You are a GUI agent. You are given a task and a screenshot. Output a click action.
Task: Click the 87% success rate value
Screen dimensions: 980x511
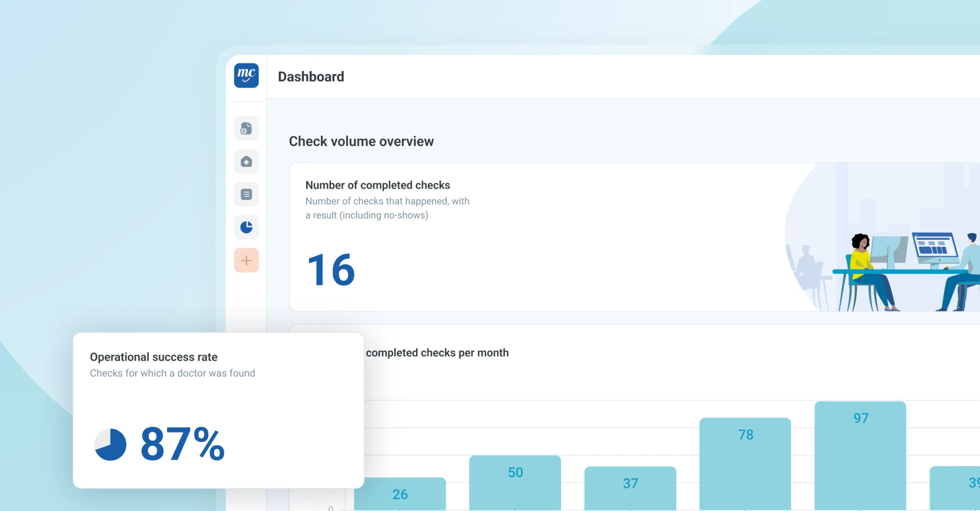(x=183, y=444)
